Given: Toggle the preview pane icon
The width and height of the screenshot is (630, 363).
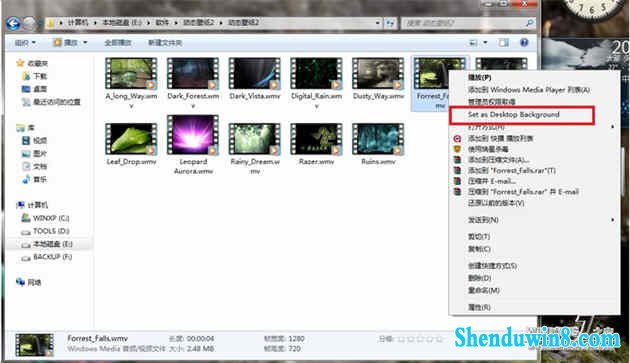Looking at the screenshot, I should click(x=503, y=43).
